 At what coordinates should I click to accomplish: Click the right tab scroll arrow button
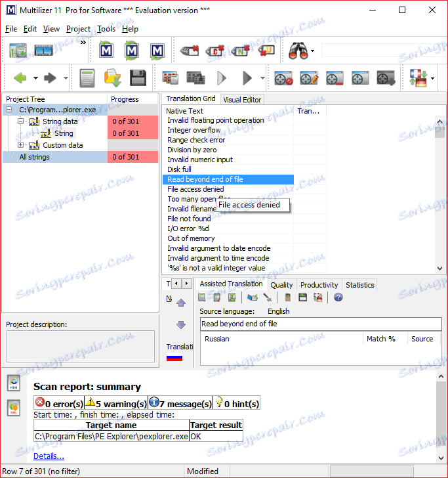187,284
